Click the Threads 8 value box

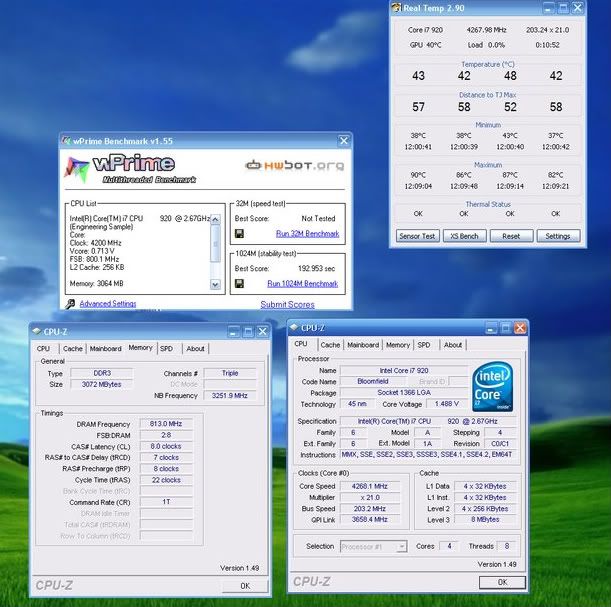507,546
